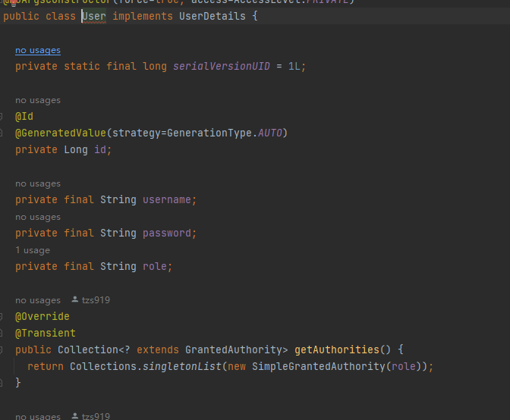Click the 1L literal value
The image size is (510, 420).
point(294,67)
